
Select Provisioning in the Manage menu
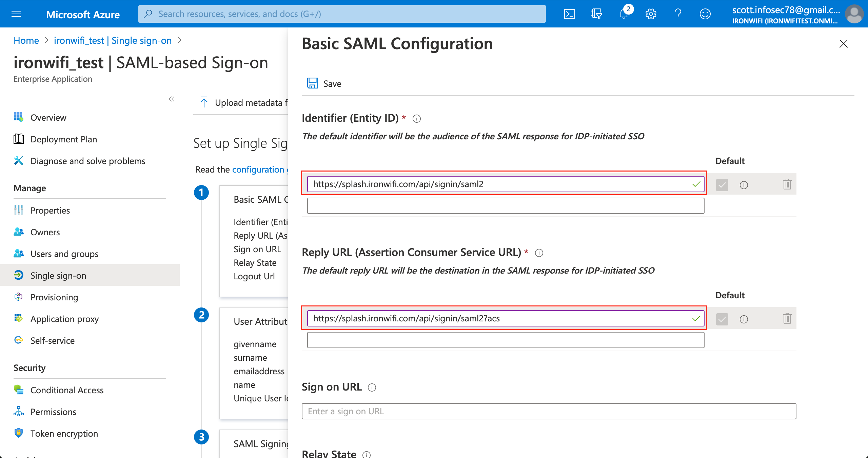54,297
